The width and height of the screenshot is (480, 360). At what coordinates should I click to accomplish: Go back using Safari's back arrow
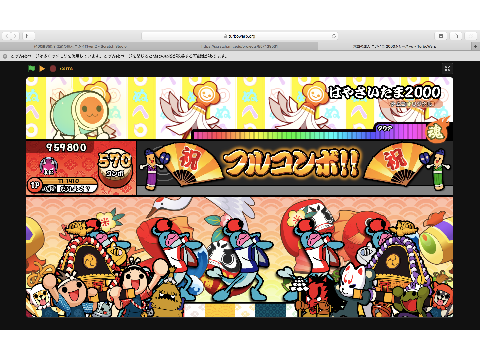pos(7,36)
